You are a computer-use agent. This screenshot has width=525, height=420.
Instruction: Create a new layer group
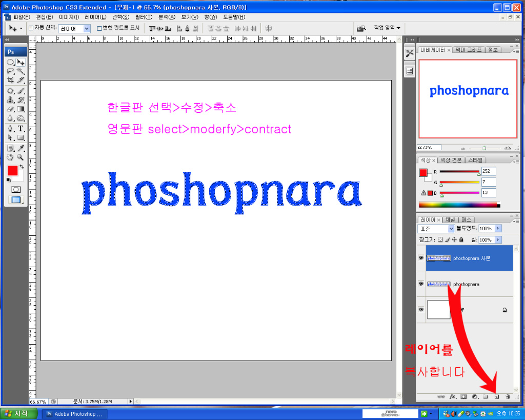click(x=486, y=396)
